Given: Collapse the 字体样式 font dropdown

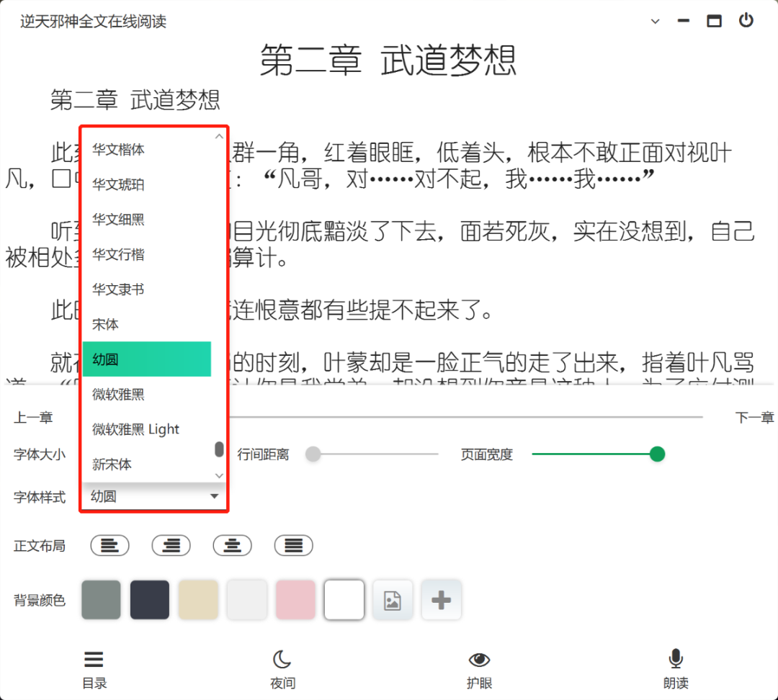Looking at the screenshot, I should coord(154,496).
